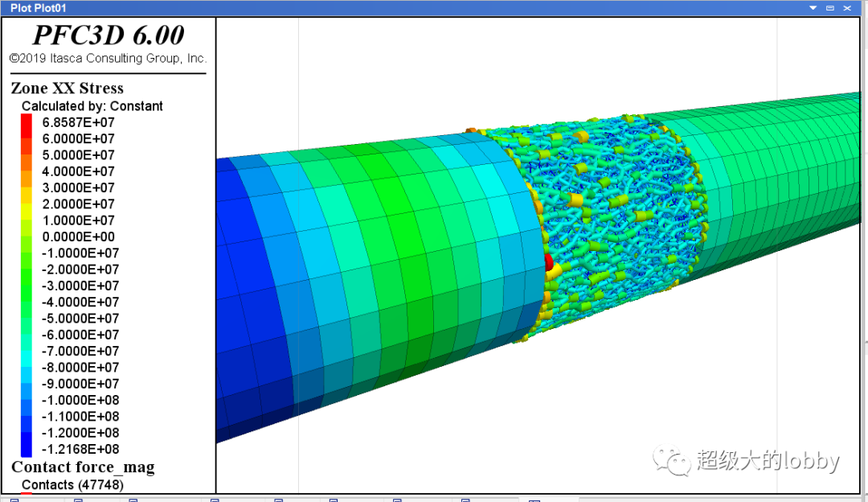
Task: Click the -5.0000E+07 legend value
Action: (x=80, y=319)
